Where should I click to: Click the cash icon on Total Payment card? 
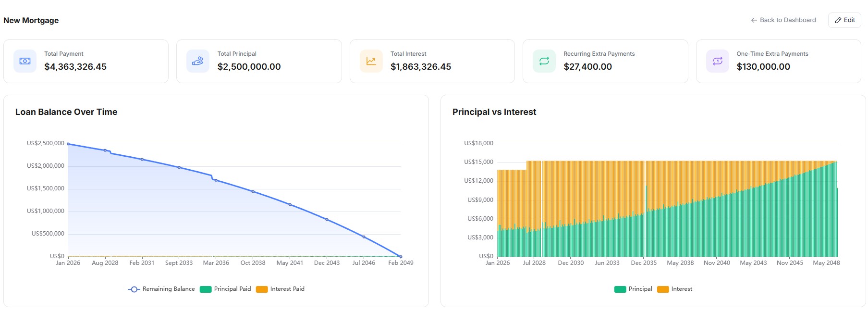(x=24, y=61)
